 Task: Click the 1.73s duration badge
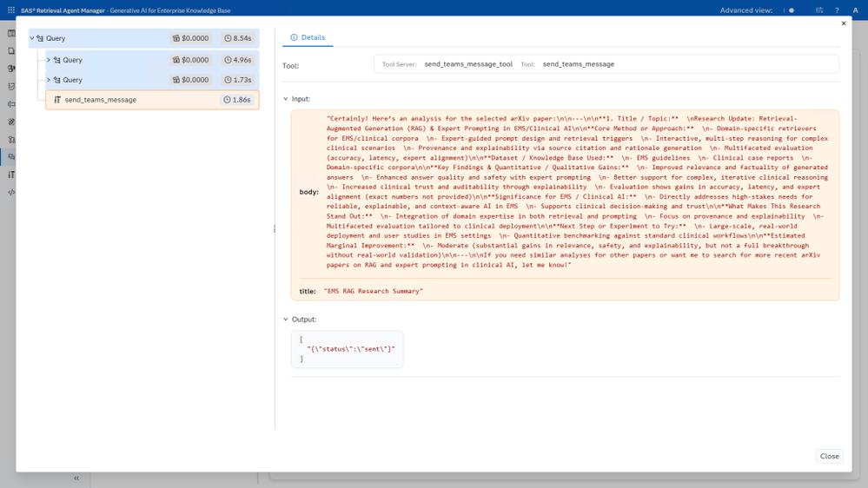coord(238,80)
